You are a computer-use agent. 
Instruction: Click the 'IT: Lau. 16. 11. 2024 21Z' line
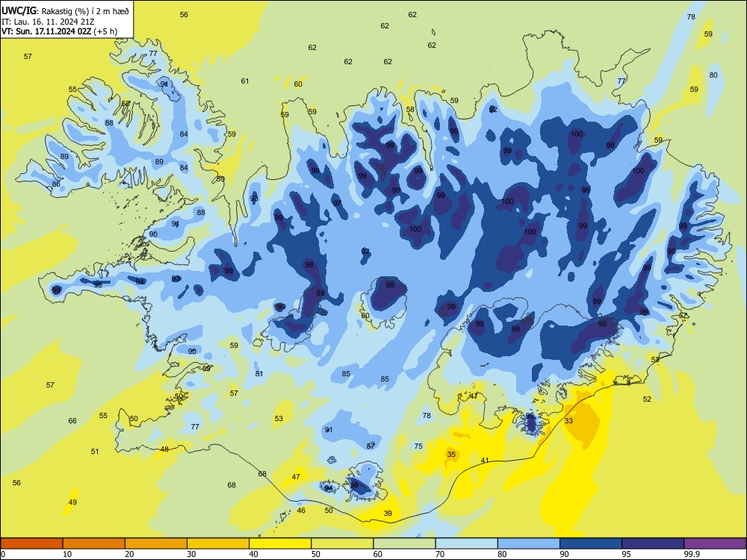pos(48,22)
